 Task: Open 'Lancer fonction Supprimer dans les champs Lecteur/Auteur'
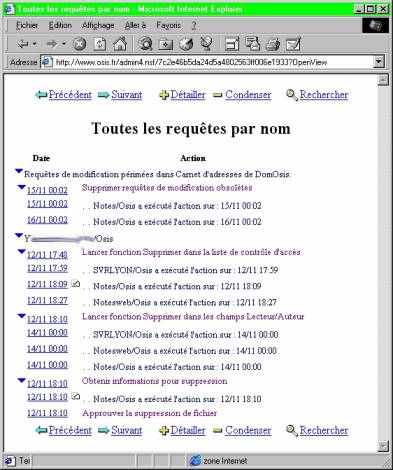pos(193,316)
